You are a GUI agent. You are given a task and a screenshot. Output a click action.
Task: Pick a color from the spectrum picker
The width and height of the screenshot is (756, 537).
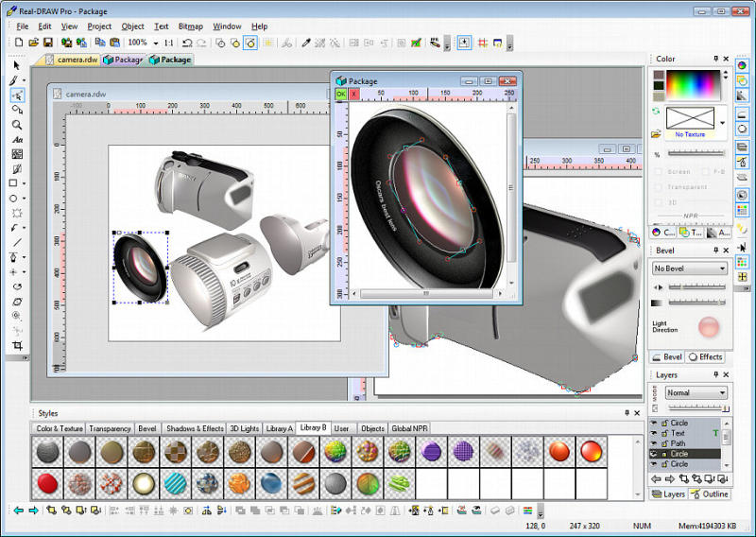(x=694, y=85)
